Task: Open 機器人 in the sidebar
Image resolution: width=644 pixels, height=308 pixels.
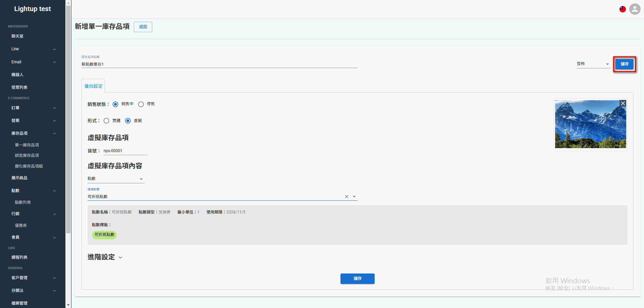Action: point(17,75)
